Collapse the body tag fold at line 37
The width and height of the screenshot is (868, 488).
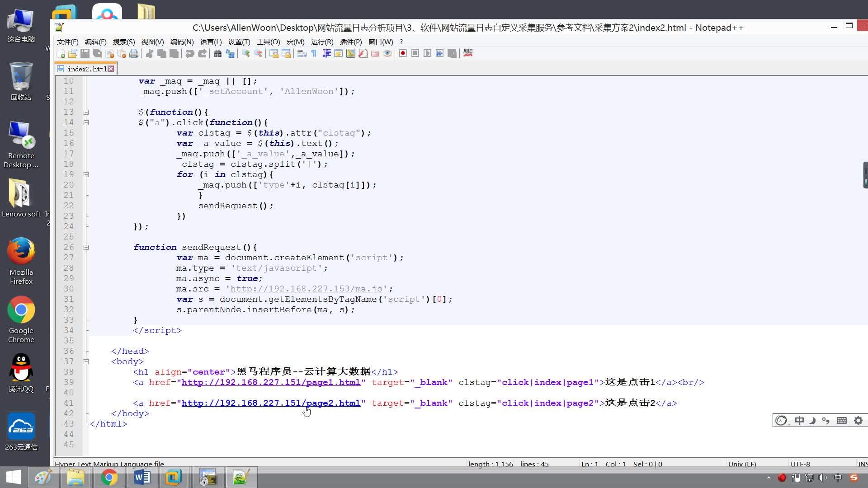tap(86, 361)
